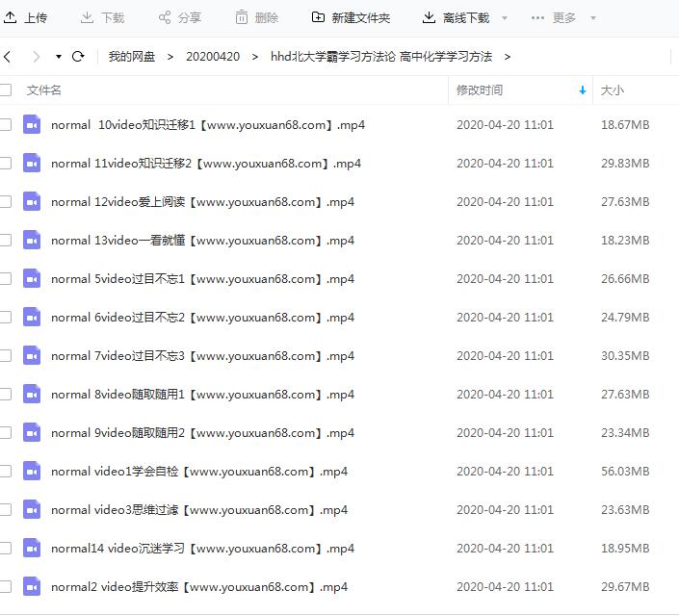Check the box for 7video过目不忘3 file
Image resolution: width=679 pixels, height=616 pixels.
click(x=5, y=356)
